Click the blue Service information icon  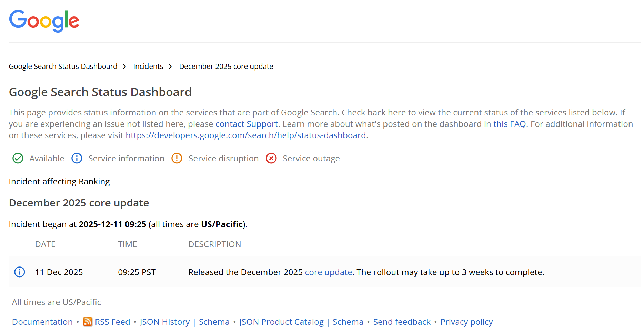[77, 158]
